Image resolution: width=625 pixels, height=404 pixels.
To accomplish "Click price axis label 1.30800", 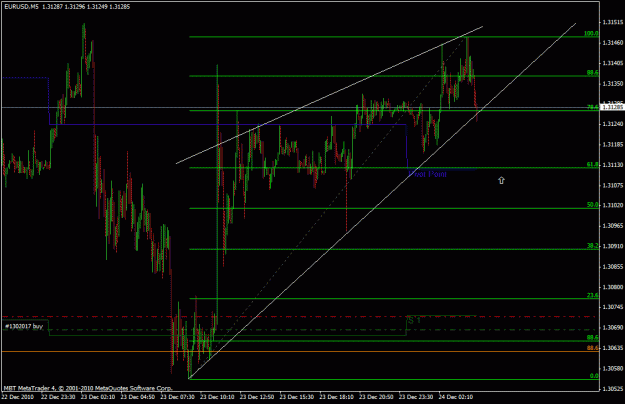I will 613,287.
